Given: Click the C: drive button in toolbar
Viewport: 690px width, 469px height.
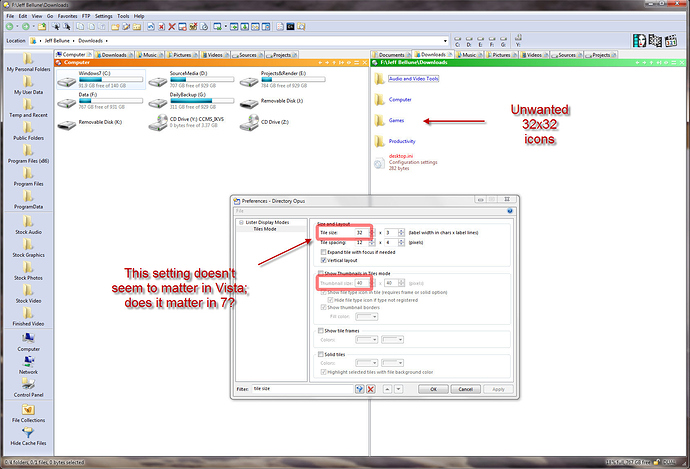Looking at the screenshot, I should coord(458,42).
